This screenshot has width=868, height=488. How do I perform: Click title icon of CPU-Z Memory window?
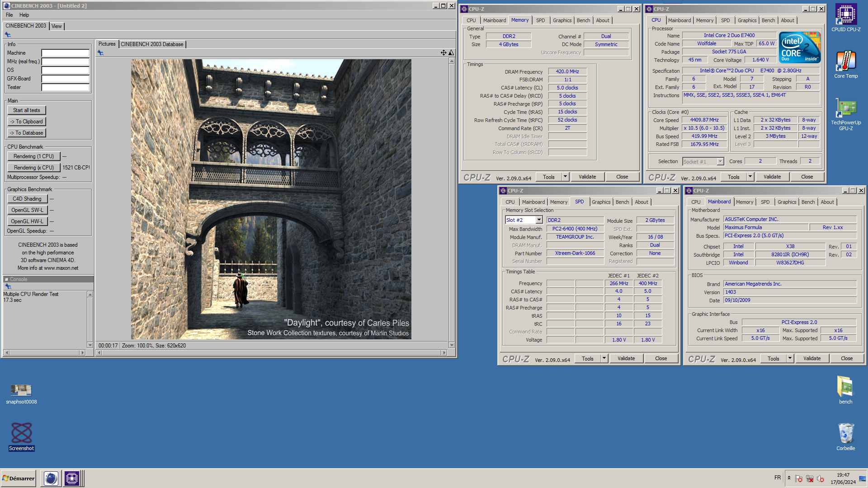464,9
